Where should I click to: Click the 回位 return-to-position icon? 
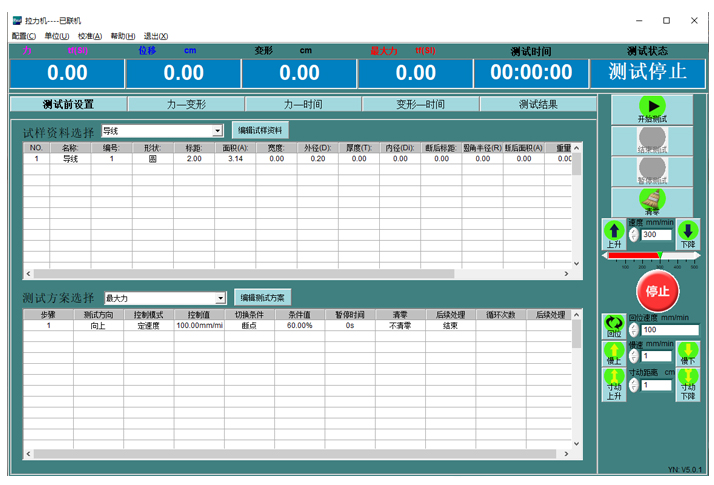(613, 327)
